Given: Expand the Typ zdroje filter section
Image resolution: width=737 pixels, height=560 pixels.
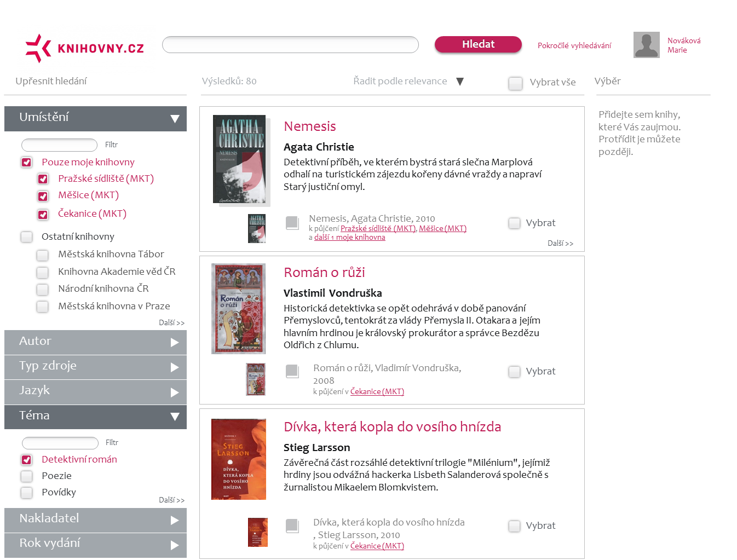Looking at the screenshot, I should [x=95, y=367].
